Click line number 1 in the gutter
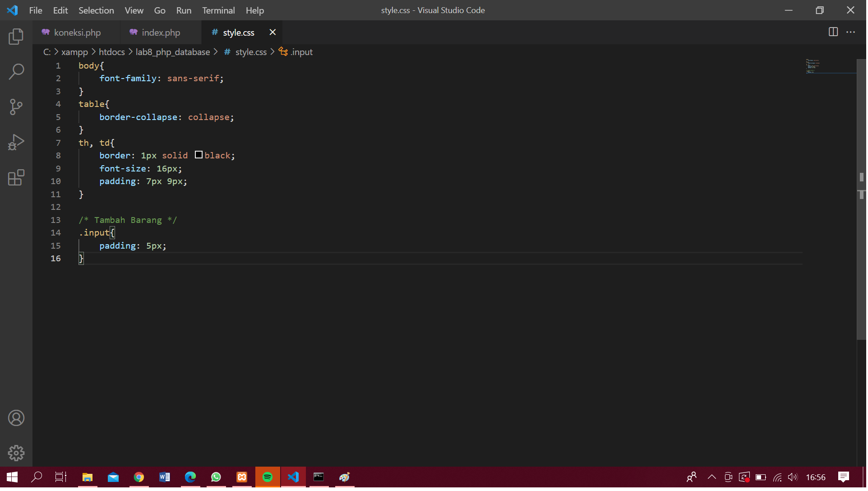 pyautogui.click(x=58, y=66)
